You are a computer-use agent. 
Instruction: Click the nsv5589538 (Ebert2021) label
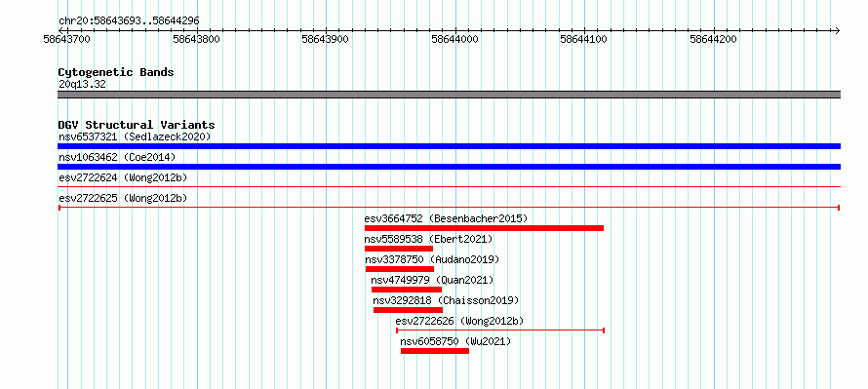pyautogui.click(x=428, y=239)
